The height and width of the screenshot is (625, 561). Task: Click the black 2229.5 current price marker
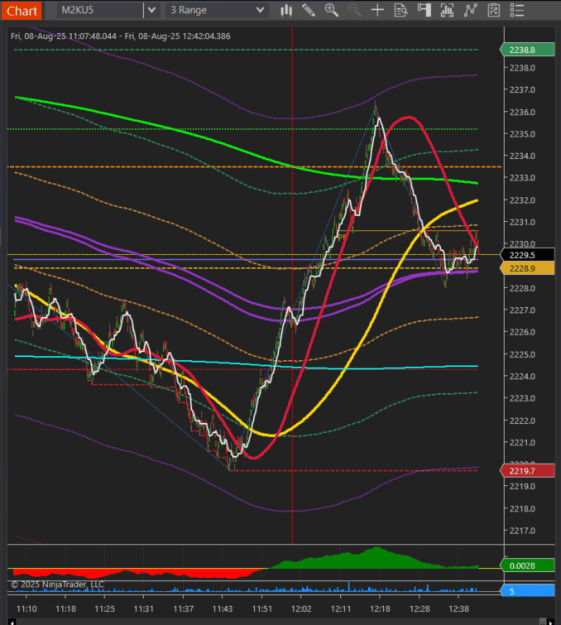coord(527,255)
